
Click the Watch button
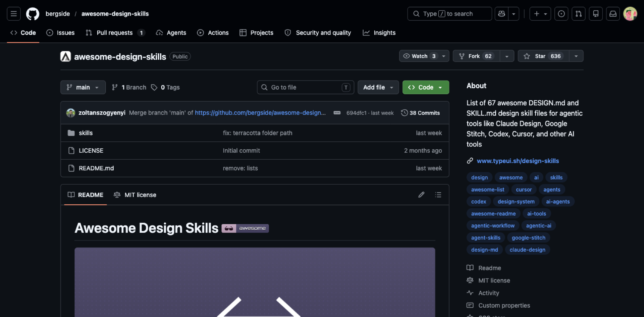pyautogui.click(x=424, y=56)
